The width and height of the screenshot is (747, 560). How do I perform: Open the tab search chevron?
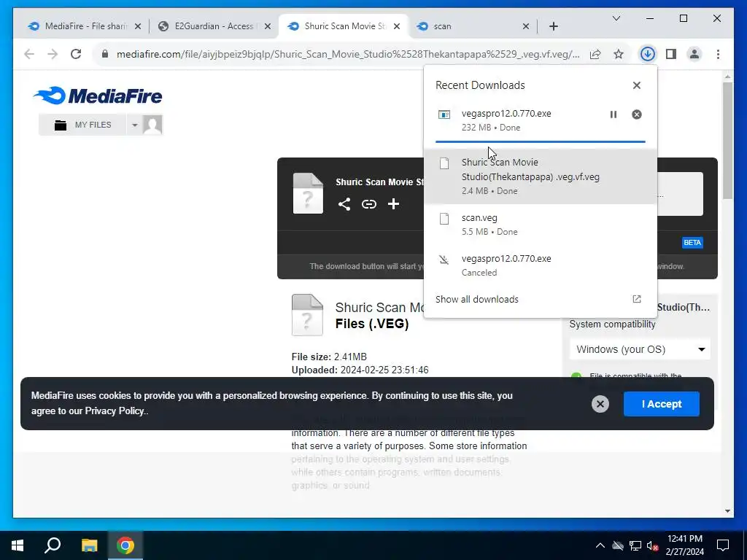click(616, 18)
